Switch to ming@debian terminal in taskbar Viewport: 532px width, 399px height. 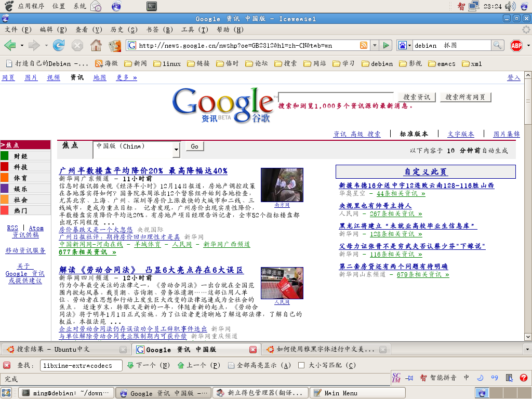pos(66,393)
